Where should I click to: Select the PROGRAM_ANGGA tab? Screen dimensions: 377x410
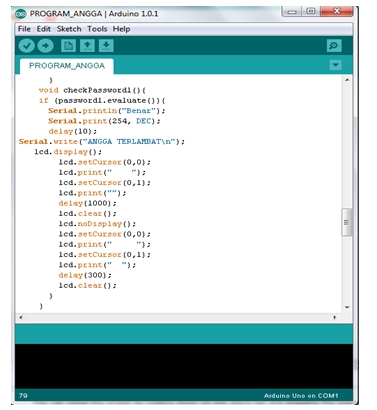(x=67, y=66)
